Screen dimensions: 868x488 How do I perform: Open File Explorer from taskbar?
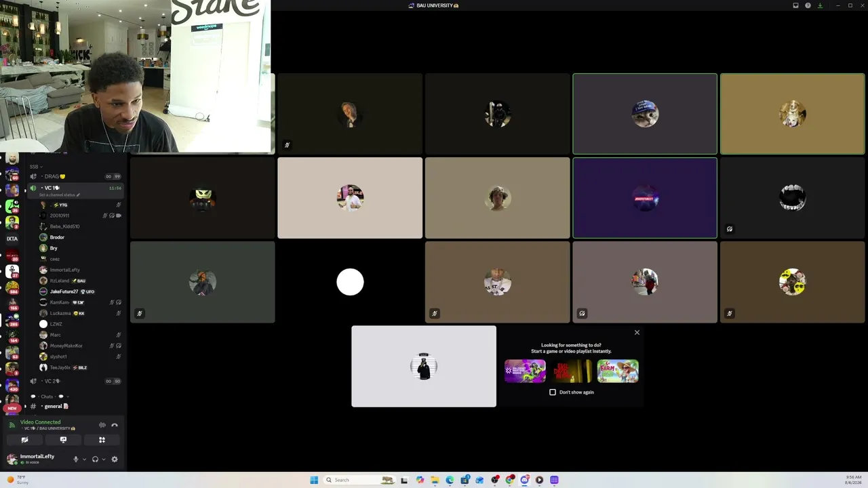(x=435, y=480)
